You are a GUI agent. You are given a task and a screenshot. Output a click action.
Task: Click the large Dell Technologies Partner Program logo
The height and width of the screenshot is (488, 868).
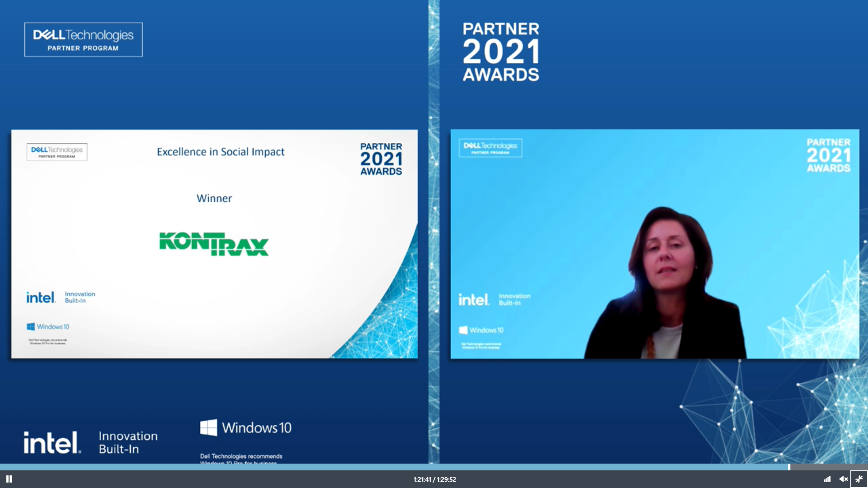(x=84, y=40)
